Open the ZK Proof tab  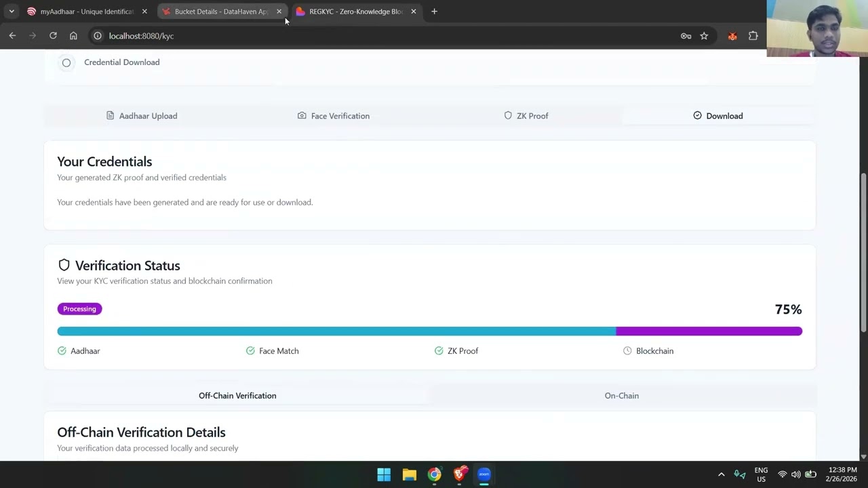[x=526, y=116]
